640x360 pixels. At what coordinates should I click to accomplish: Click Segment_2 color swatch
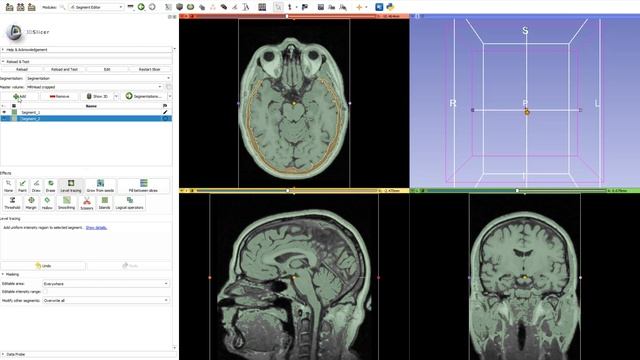pos(14,119)
